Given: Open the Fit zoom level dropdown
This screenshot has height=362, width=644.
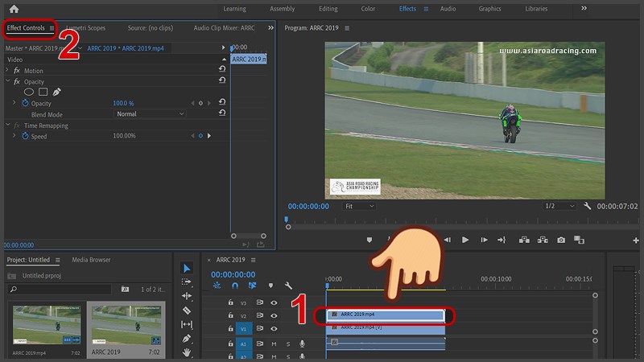Looking at the screenshot, I should pyautogui.click(x=359, y=206).
